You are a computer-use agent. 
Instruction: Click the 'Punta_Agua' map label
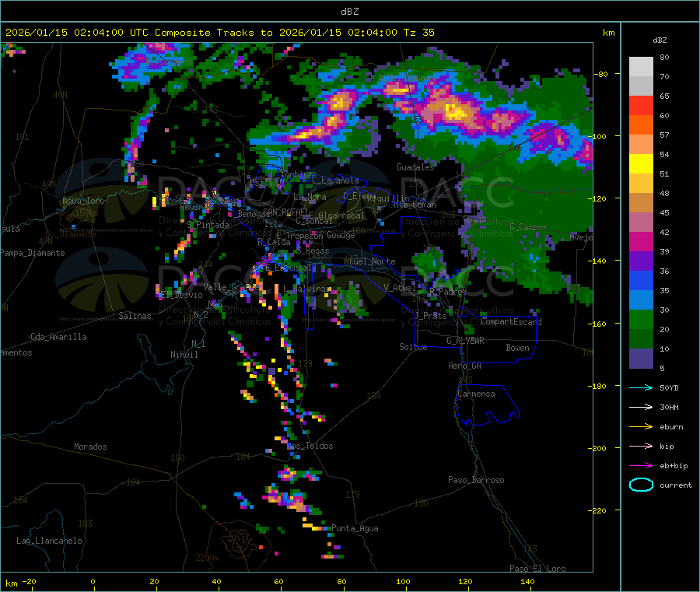(355, 528)
